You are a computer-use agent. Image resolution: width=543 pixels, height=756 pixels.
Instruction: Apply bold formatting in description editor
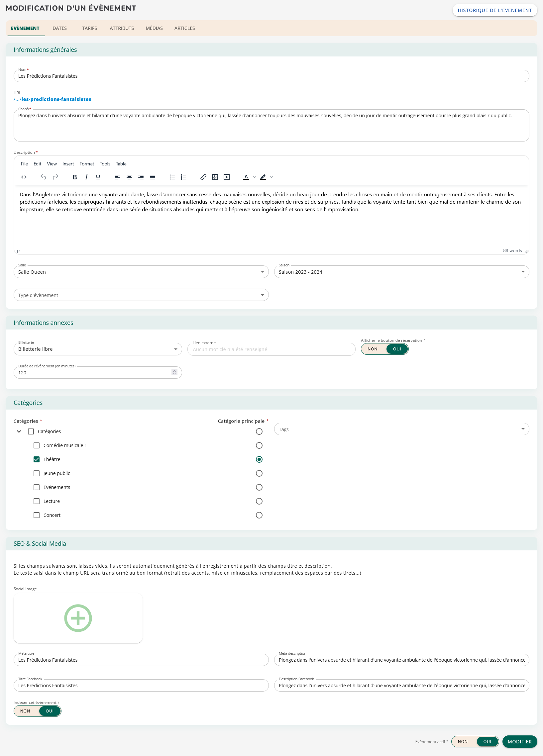(x=75, y=177)
